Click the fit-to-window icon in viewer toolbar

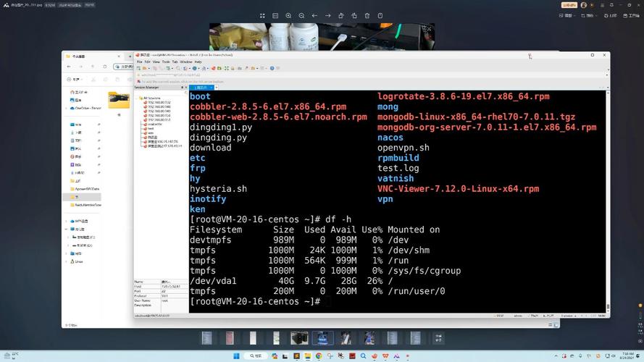(262, 16)
